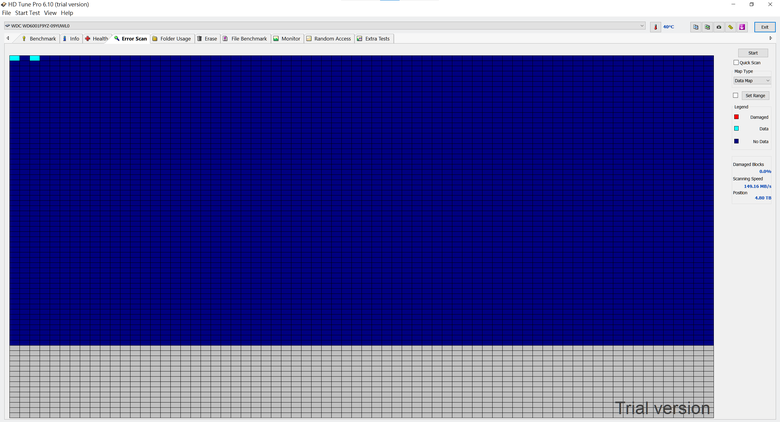Tick the checkbox beside Set Range
Image resolution: width=780 pixels, height=422 pixels.
735,95
